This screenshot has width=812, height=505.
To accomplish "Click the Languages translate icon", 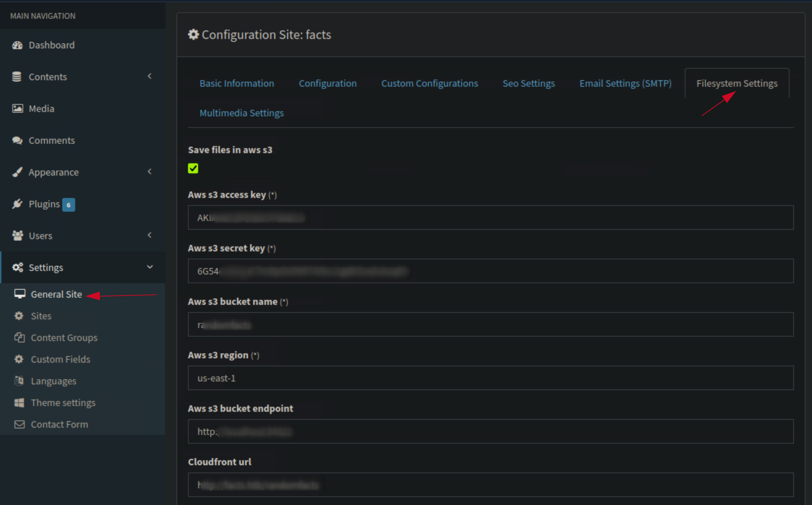I will (x=19, y=381).
